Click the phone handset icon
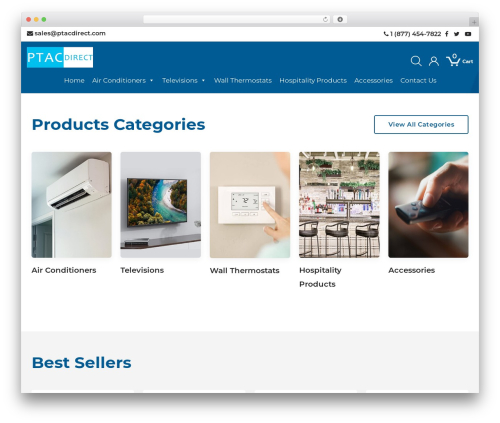The image size is (500, 423). coord(386,34)
